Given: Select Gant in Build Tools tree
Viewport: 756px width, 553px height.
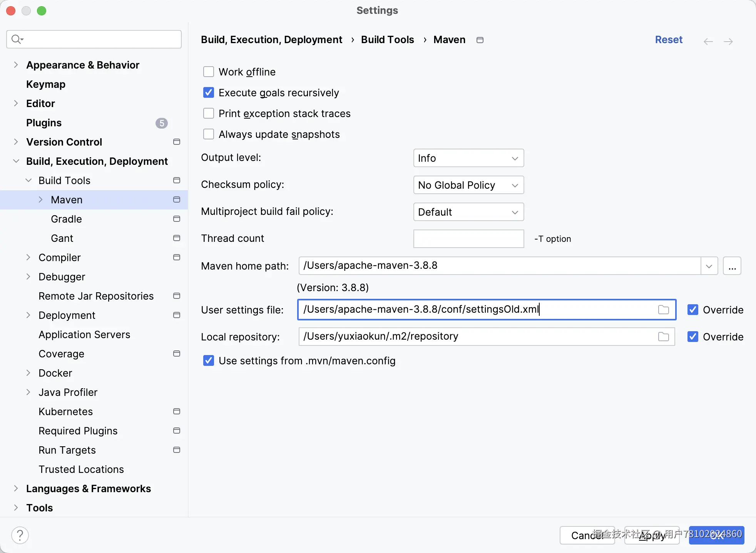Looking at the screenshot, I should (x=62, y=238).
